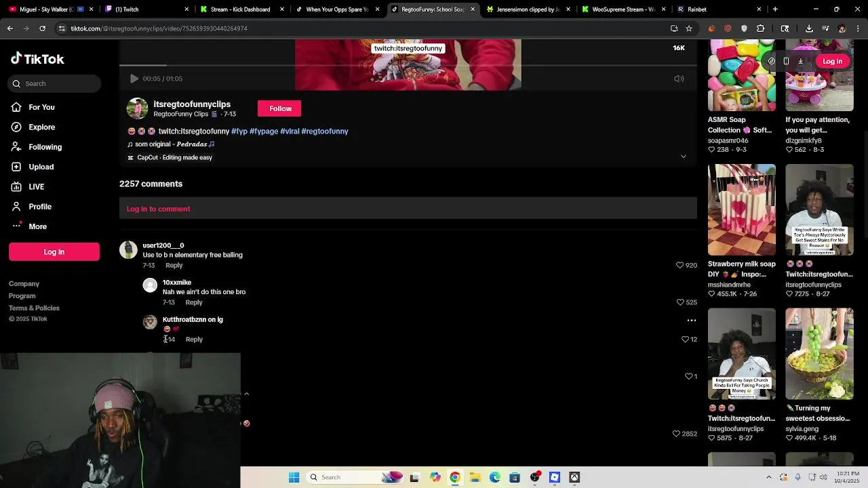
Task: Click the TikTok coin icon beside Log in
Action: [x=771, y=61]
